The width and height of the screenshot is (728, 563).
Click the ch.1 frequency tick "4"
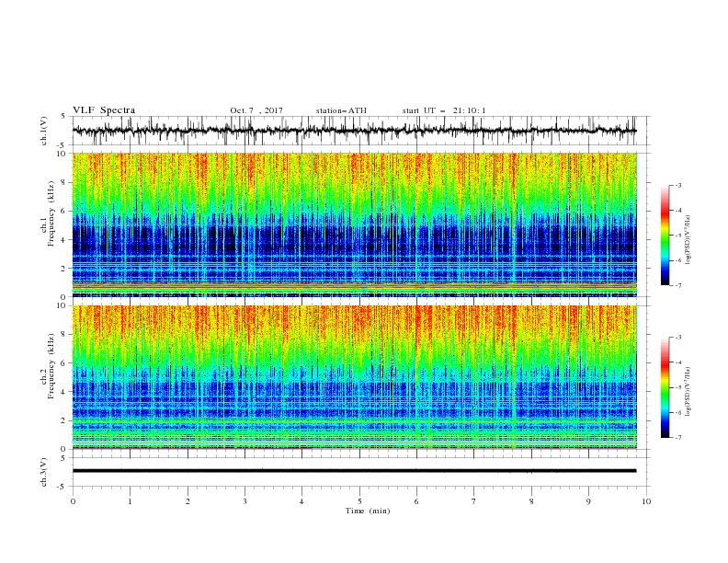(64, 240)
